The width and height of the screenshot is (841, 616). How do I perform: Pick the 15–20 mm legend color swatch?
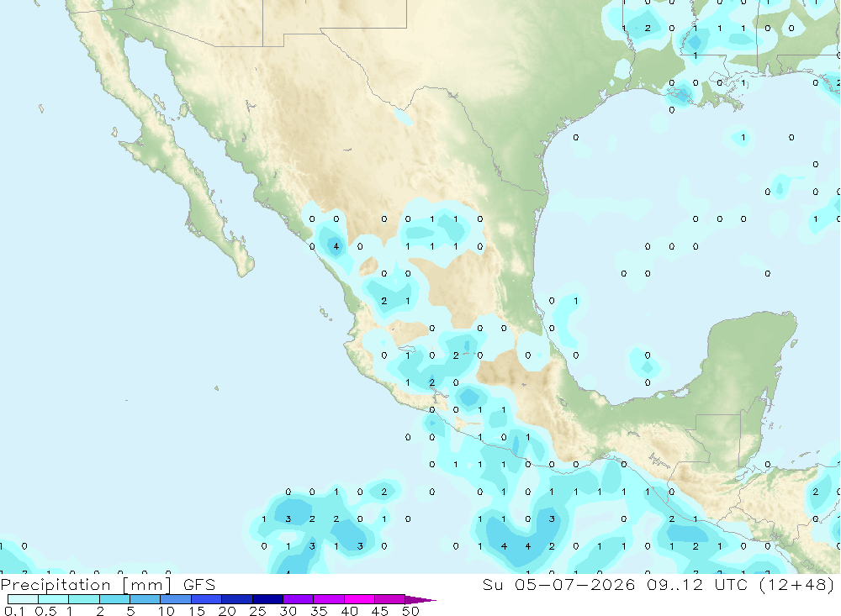coord(207,599)
